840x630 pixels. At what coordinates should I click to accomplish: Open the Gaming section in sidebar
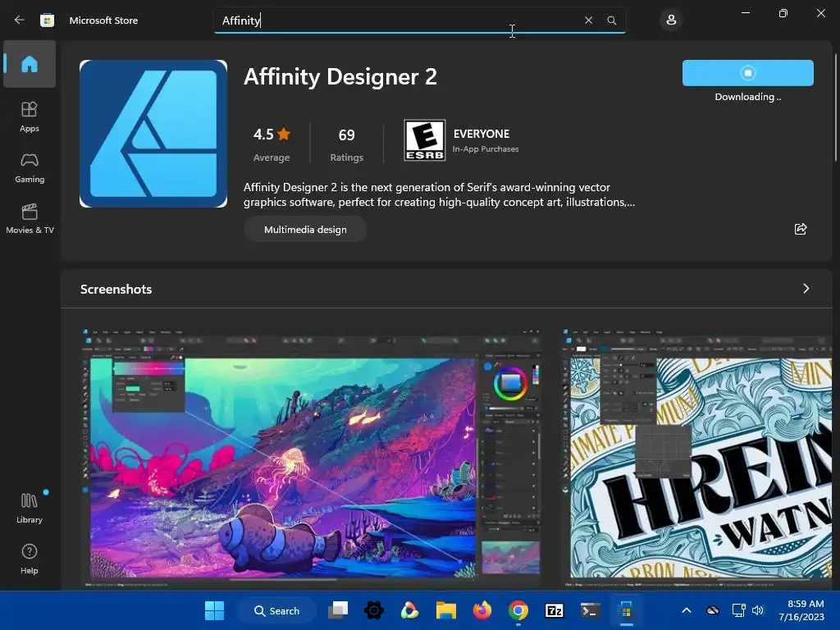[x=30, y=167]
